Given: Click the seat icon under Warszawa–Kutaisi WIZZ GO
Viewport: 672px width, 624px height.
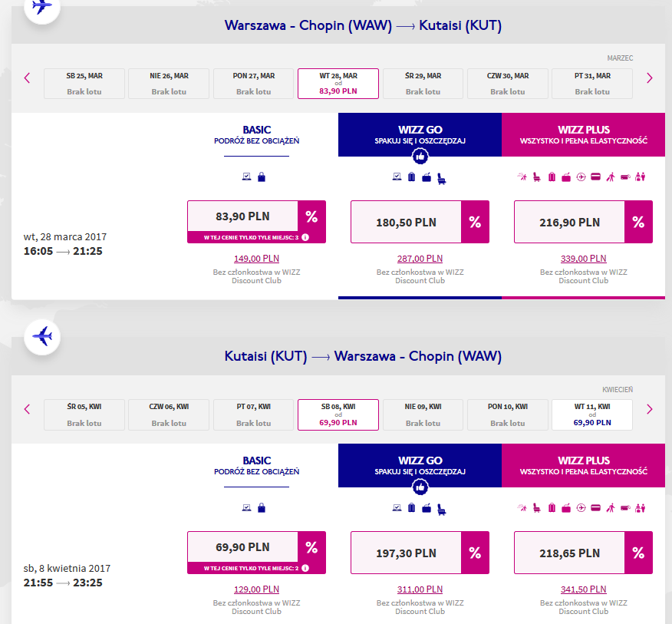Looking at the screenshot, I should pos(441,178).
